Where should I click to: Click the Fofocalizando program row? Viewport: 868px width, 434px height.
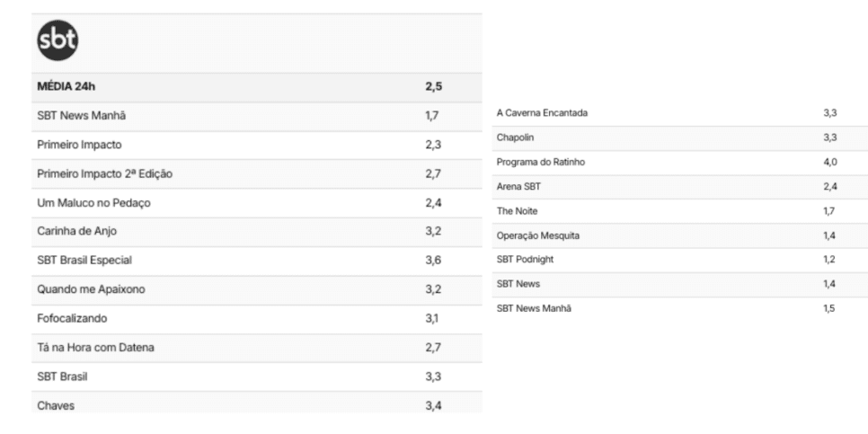(257, 319)
